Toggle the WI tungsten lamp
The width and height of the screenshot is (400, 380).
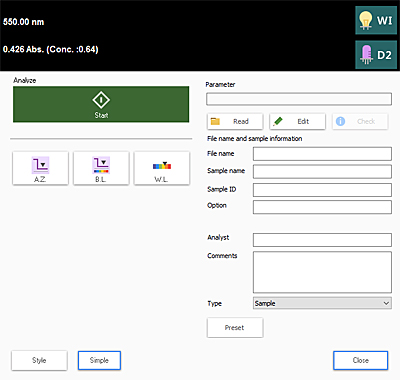point(376,20)
